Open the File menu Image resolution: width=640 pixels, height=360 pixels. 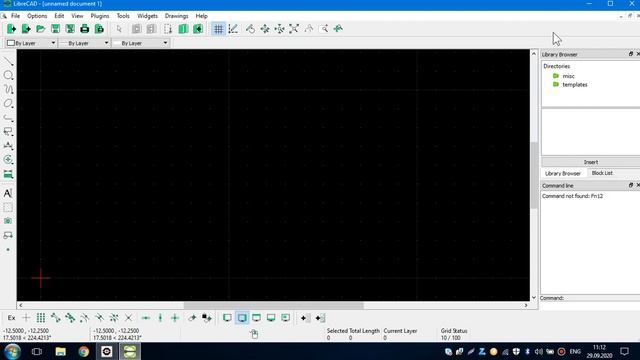point(16,16)
